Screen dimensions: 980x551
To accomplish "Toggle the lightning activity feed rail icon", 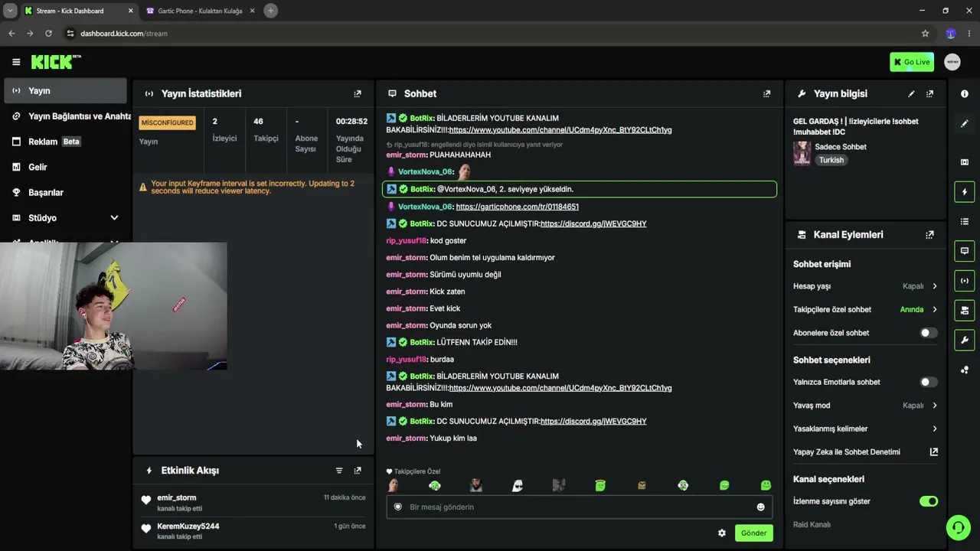I will coord(965,191).
